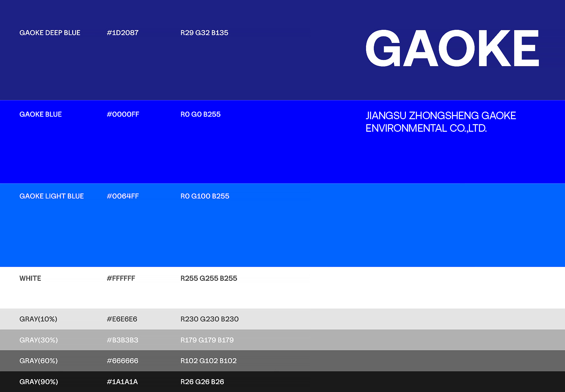This screenshot has height=392, width=565.
Task: Click the R255 G255 B255 value
Action: tap(209, 278)
